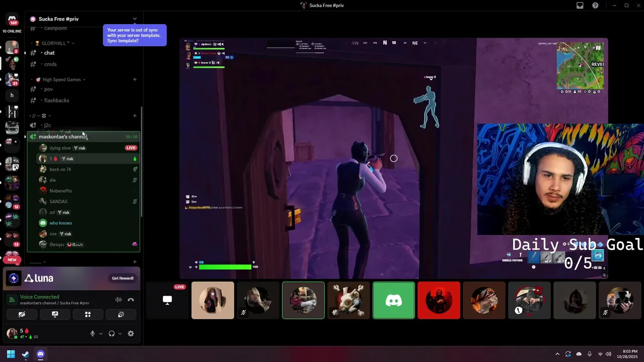The height and width of the screenshot is (362, 644).
Task: Collapse High Speed Games category
Action: 61,79
